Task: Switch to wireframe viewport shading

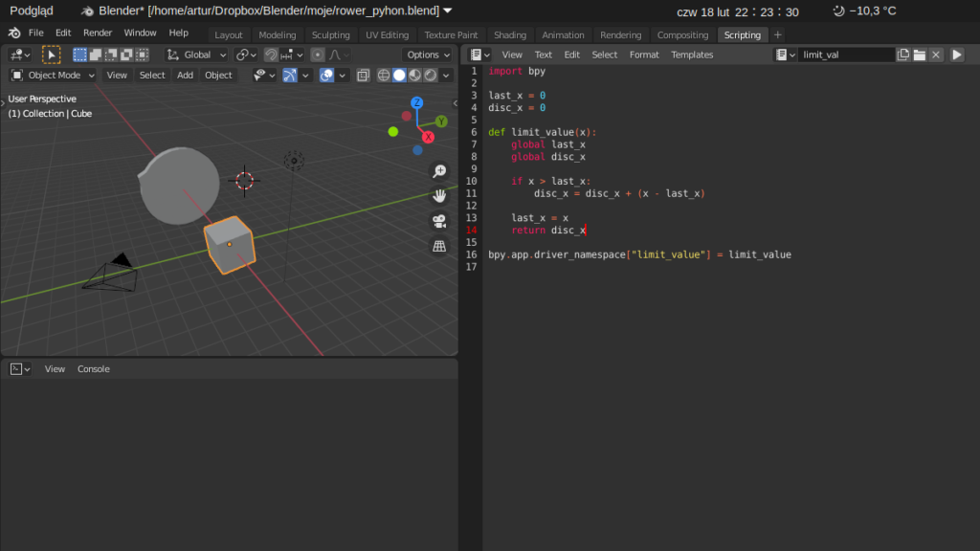Action: 384,76
